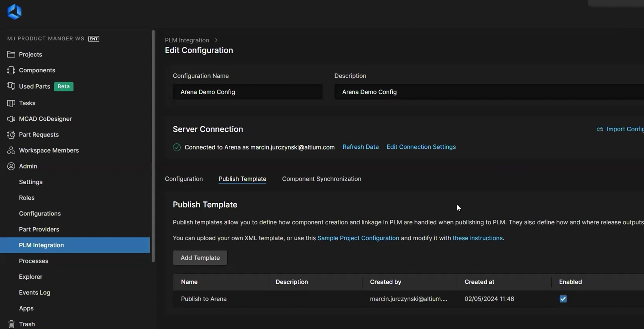The height and width of the screenshot is (329, 644).
Task: Open Admin Settings
Action: pos(31,182)
